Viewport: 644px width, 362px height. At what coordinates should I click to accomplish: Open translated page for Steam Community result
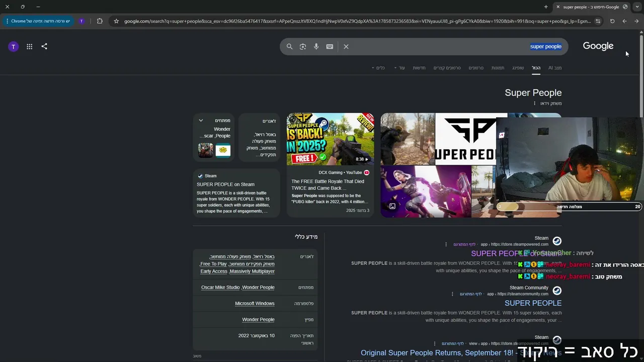[x=471, y=294]
